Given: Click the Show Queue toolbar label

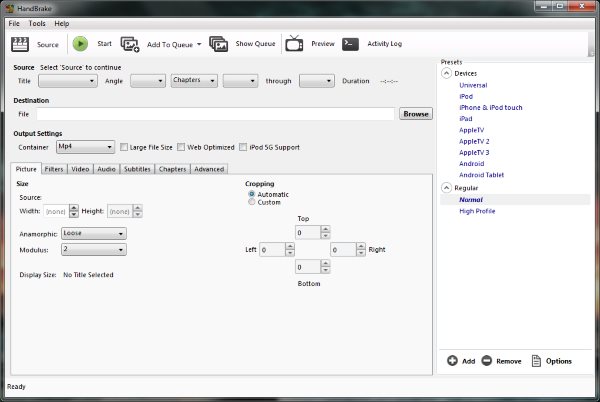Looking at the screenshot, I should 255,44.
